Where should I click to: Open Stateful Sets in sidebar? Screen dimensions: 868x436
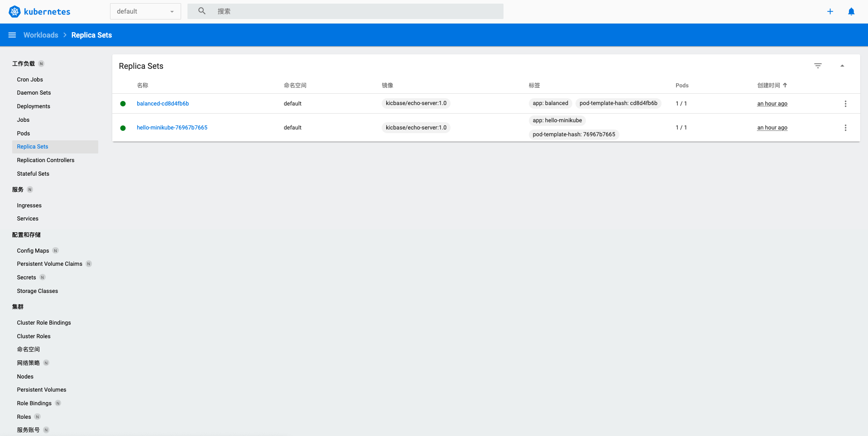(x=33, y=174)
